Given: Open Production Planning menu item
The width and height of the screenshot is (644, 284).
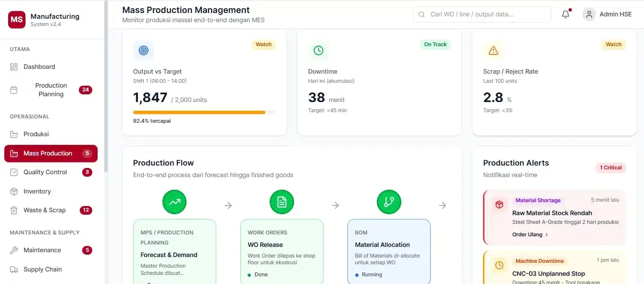Looking at the screenshot, I should click(51, 90).
